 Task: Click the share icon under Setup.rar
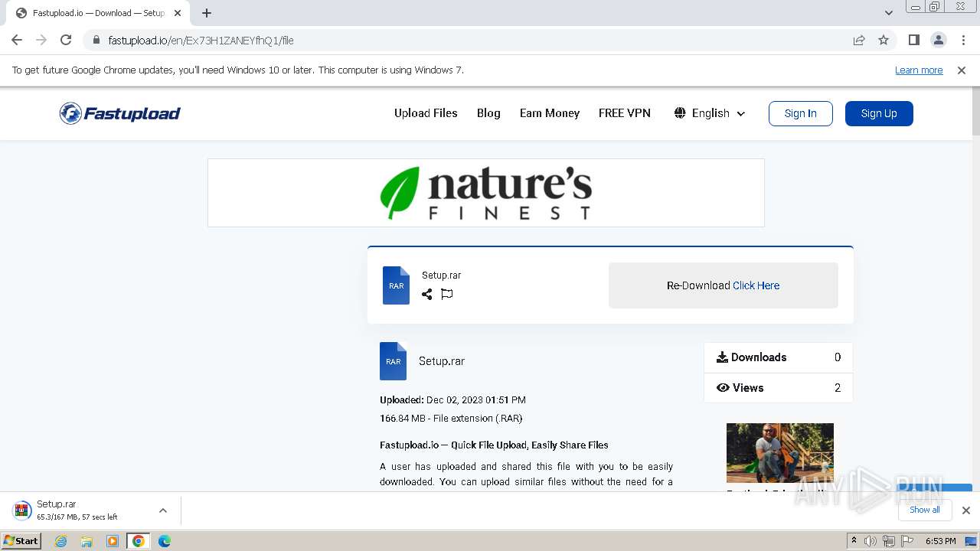pos(427,294)
